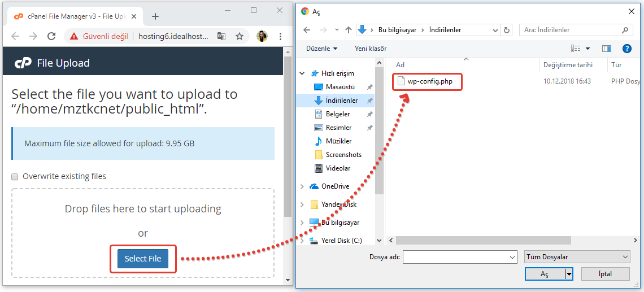Collapse the Hızlı erişim section
The width and height of the screenshot is (644, 292).
click(x=302, y=73)
